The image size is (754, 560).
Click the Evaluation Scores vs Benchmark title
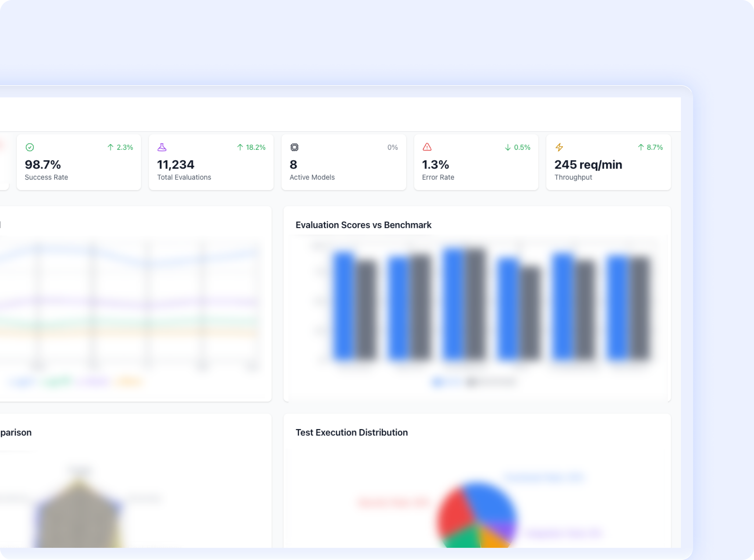[363, 225]
